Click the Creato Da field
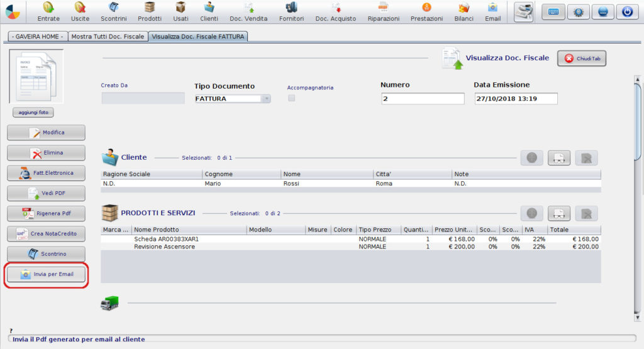Screen dimensions: 644x349 [x=143, y=98]
